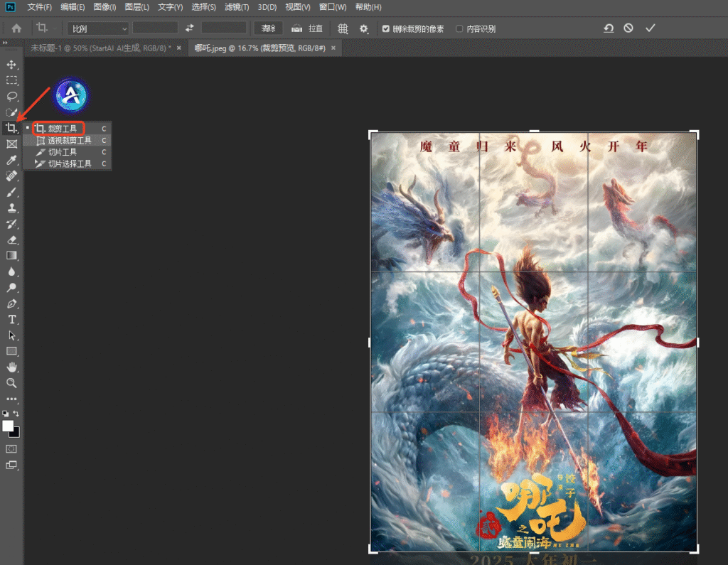Open the 窗口(W) menu
This screenshot has width=728, height=565.
pyautogui.click(x=333, y=7)
